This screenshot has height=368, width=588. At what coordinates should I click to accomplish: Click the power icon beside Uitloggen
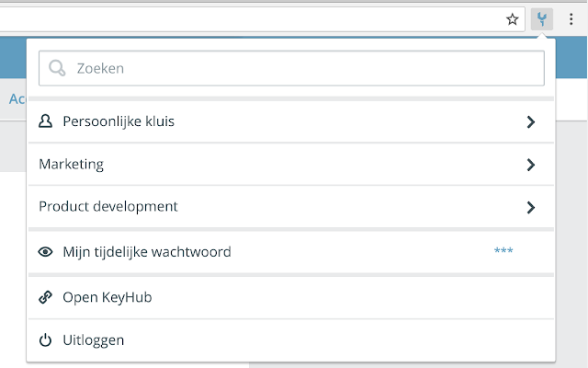point(46,340)
